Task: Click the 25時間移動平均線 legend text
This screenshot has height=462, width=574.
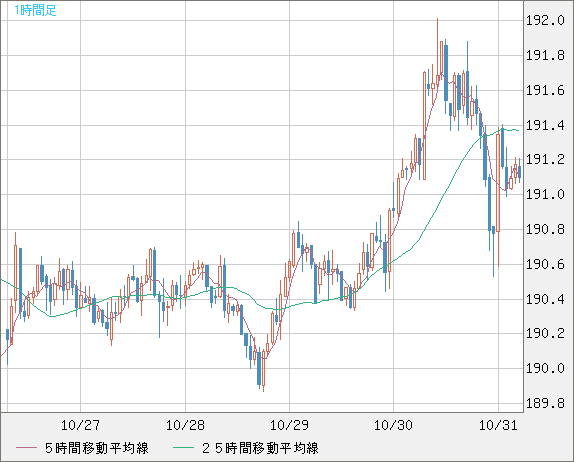Action: point(260,448)
